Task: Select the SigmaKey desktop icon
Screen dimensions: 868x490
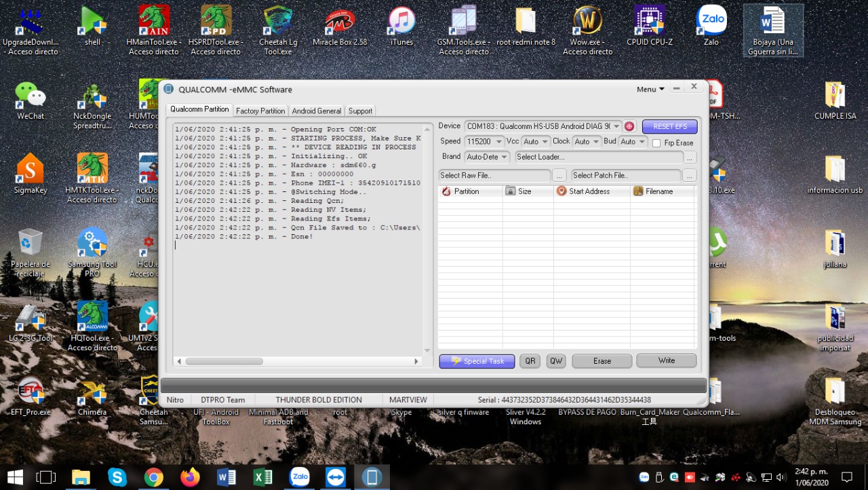Action: [31, 174]
